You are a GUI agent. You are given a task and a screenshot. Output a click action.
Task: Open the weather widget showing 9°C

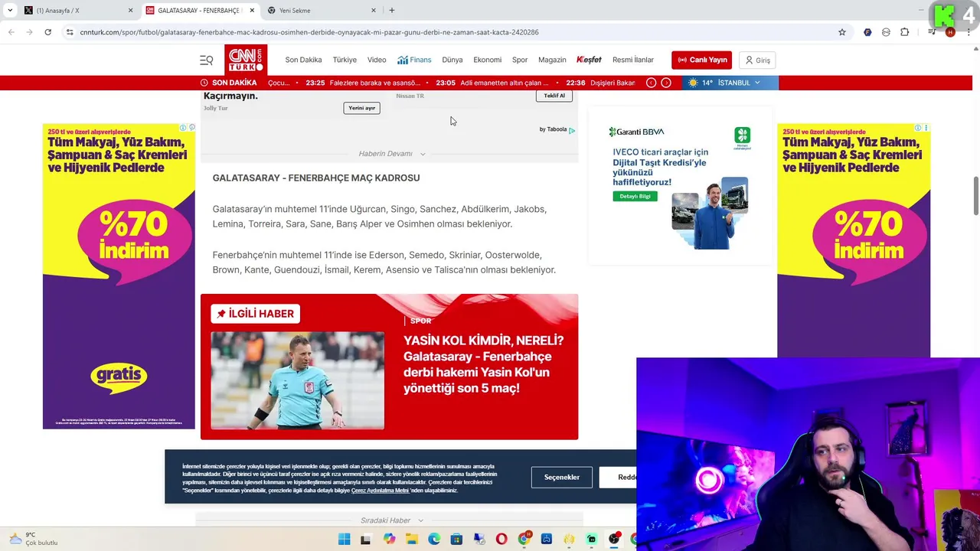(x=32, y=539)
